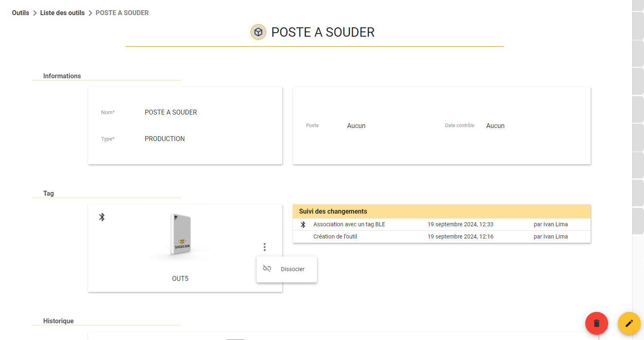Image resolution: width=644 pixels, height=340 pixels.
Task: Click the 'Date contrôle' field label
Action: pyautogui.click(x=460, y=126)
